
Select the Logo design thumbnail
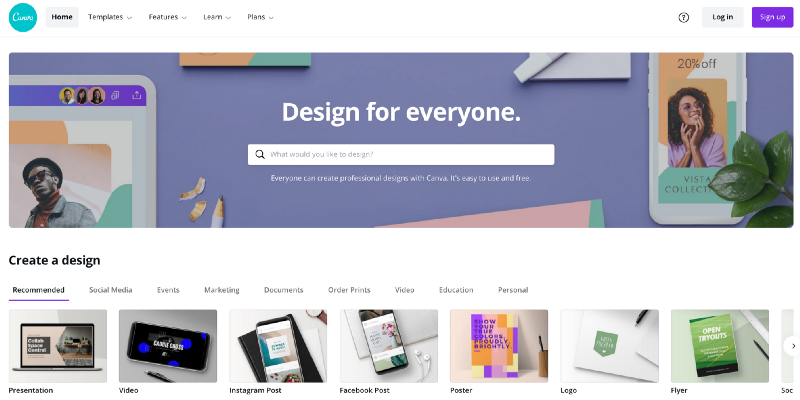(x=609, y=346)
